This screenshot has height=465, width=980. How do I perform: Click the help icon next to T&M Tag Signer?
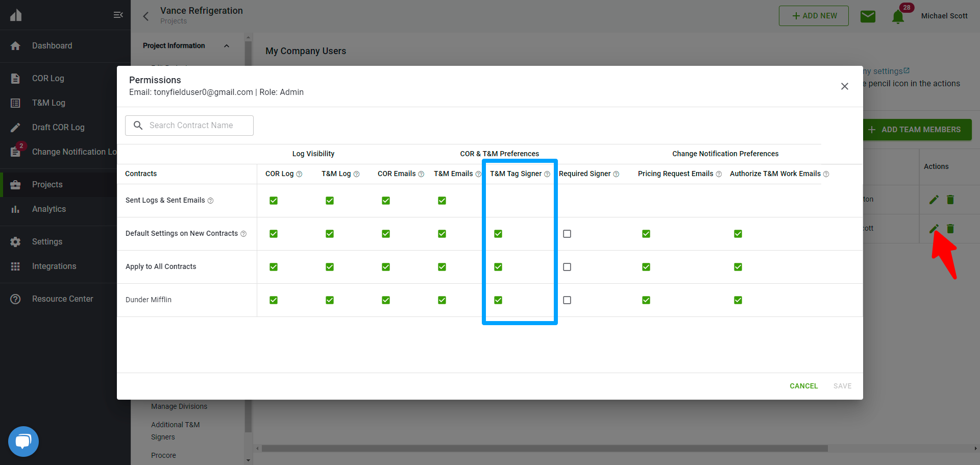[547, 175]
